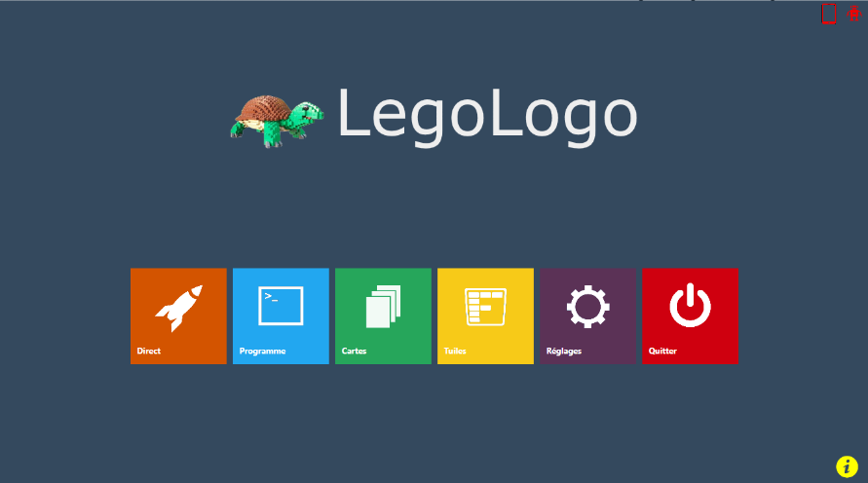Select the terminal prompt icon in Programme
This screenshot has height=483, width=868.
[281, 306]
